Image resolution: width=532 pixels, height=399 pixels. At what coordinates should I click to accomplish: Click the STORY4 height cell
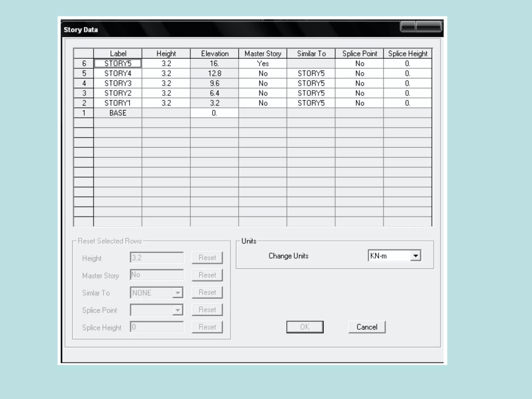[166, 74]
